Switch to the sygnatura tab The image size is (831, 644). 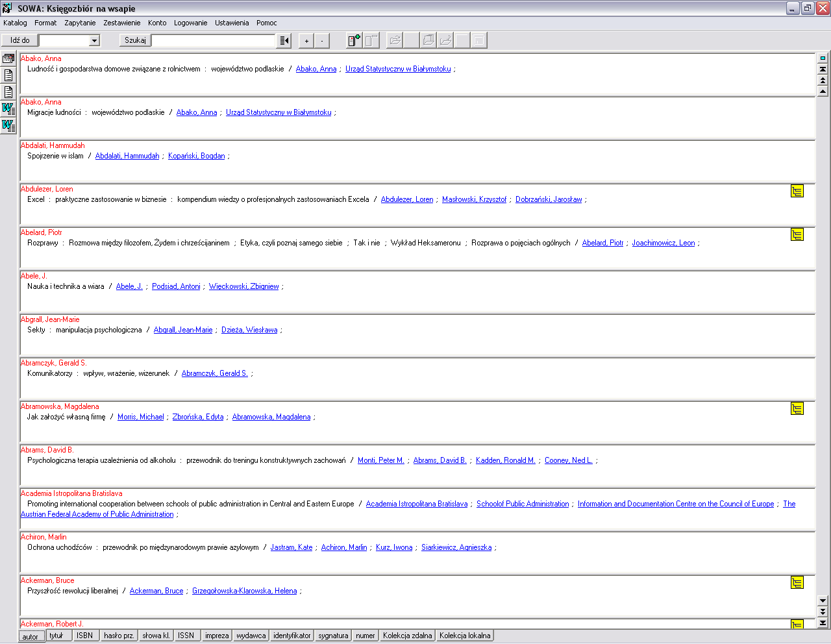334,636
